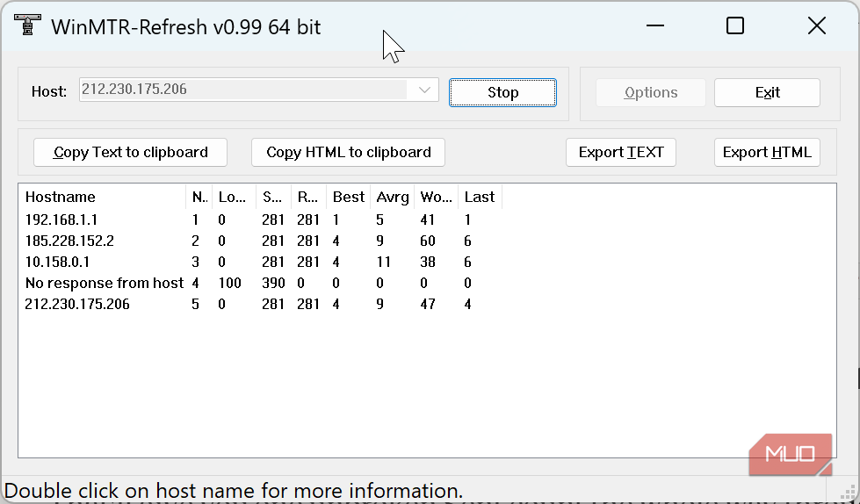Click the Nr column header
This screenshot has width=860, height=504.
click(x=199, y=197)
